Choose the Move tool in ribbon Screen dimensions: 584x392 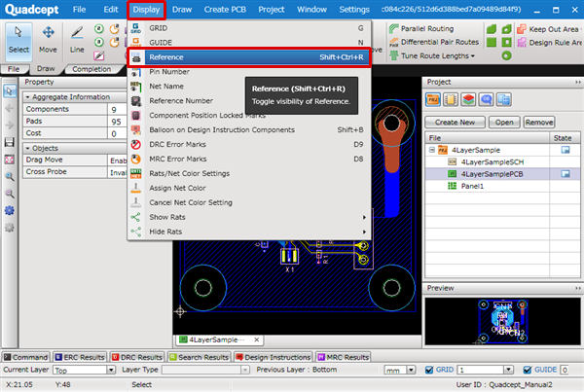pyautogui.click(x=48, y=40)
